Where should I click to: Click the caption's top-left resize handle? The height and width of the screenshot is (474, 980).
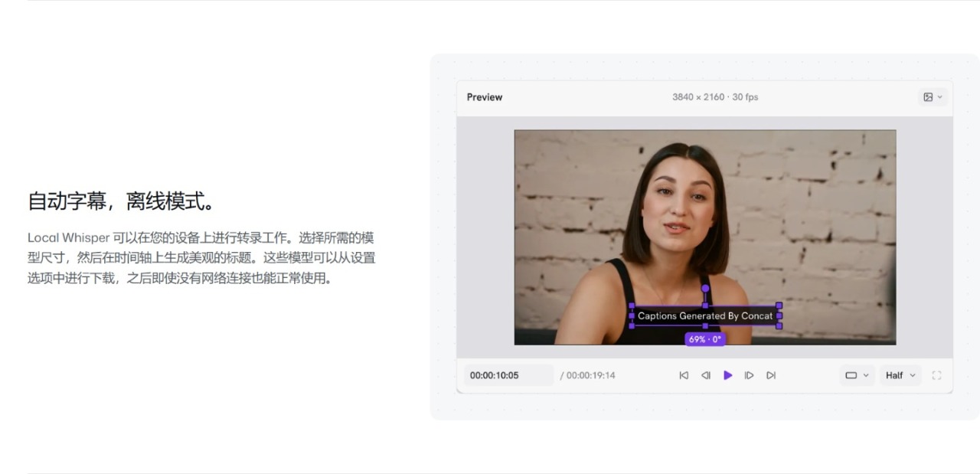(x=632, y=306)
